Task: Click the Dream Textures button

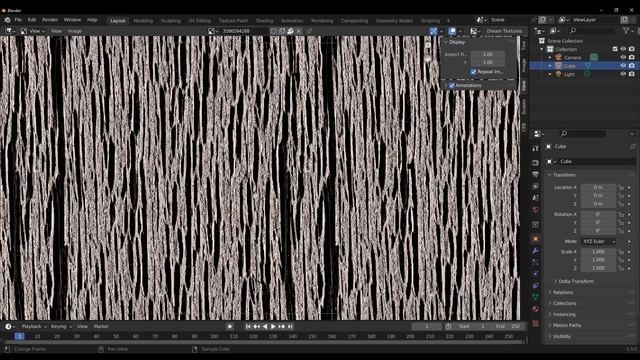Action: [x=504, y=31]
